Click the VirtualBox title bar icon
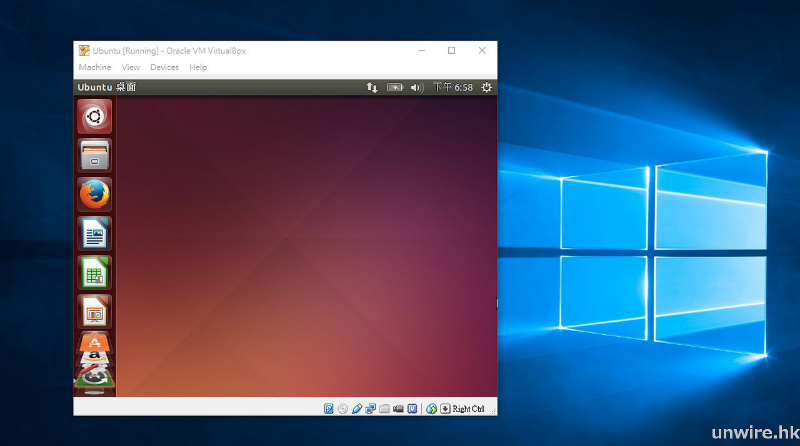 pyautogui.click(x=84, y=51)
